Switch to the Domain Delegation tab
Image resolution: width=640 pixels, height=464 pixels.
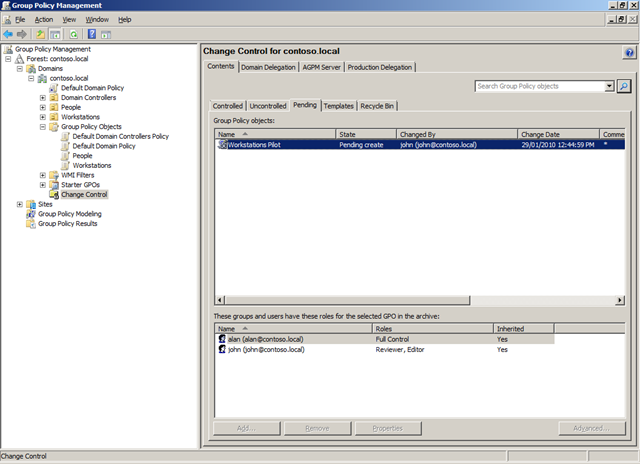269,67
